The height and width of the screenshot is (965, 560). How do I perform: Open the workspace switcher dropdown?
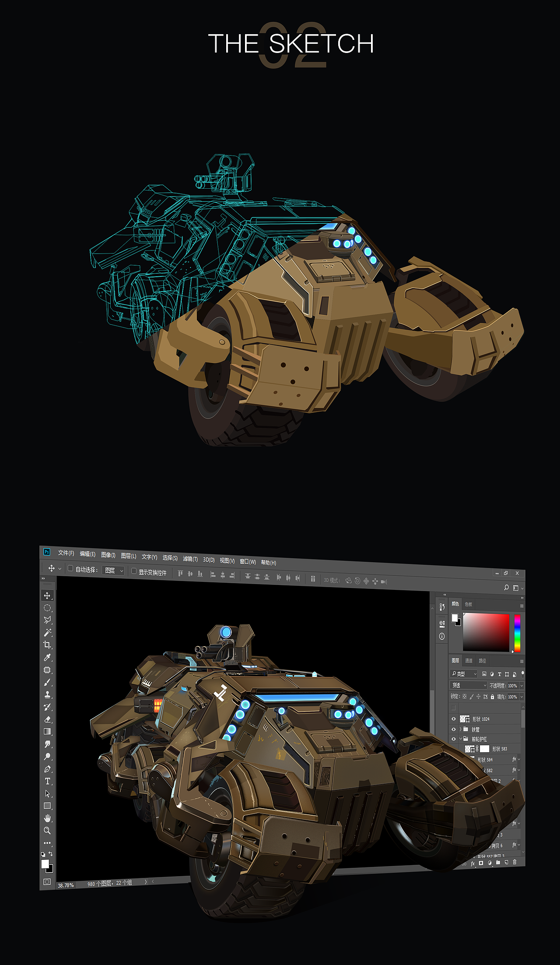[x=518, y=588]
